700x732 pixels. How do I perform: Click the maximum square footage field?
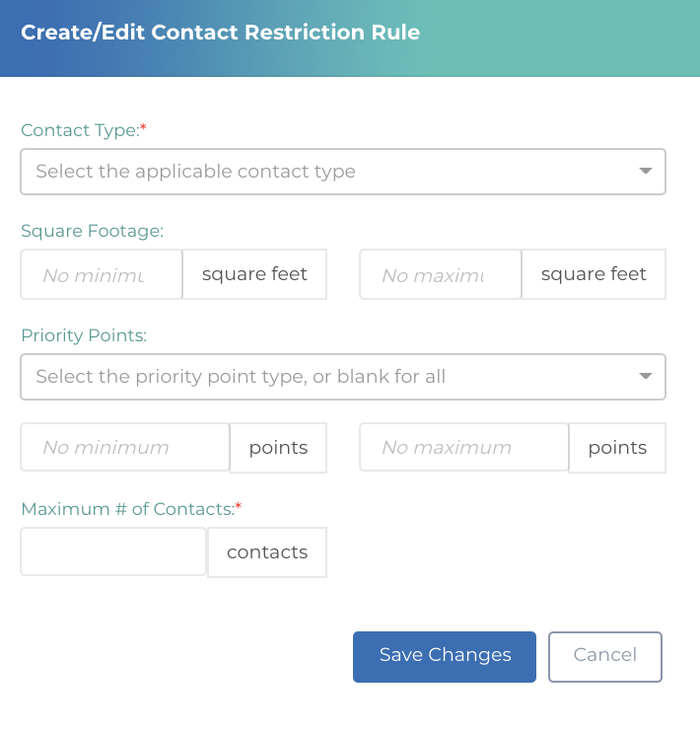(x=440, y=274)
